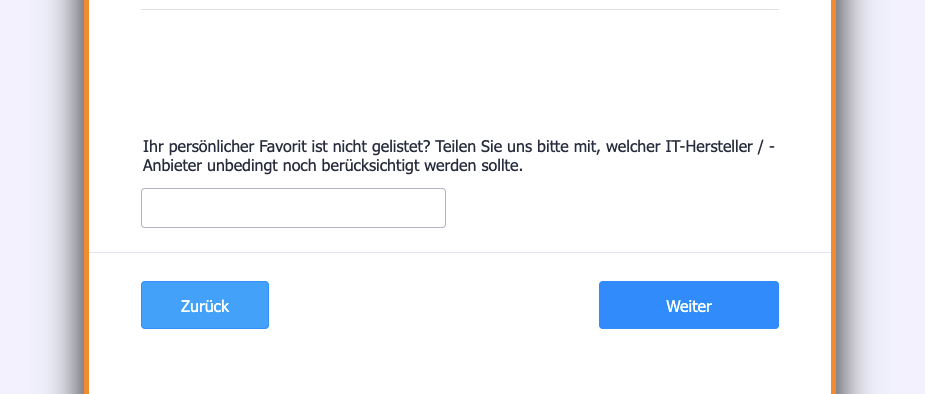
Task: Click the lavender page background at left
Action: click(x=24, y=197)
